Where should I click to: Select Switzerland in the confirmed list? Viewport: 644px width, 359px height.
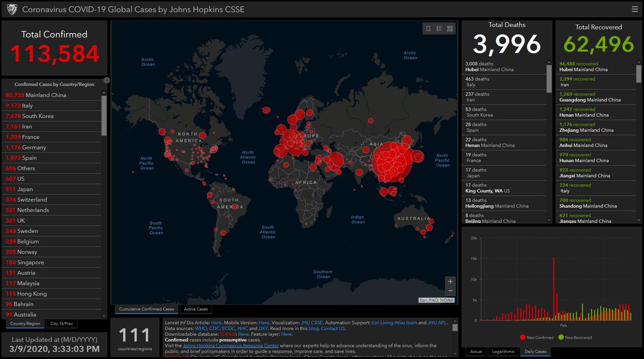coord(52,200)
